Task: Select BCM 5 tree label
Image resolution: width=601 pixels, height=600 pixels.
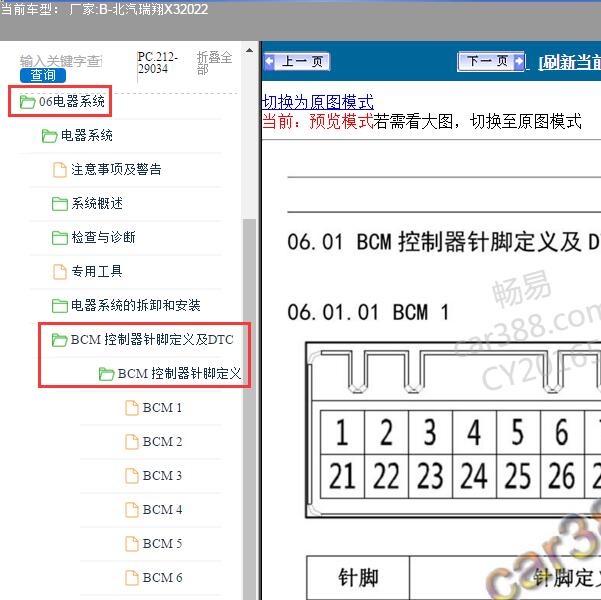Action: click(x=163, y=544)
